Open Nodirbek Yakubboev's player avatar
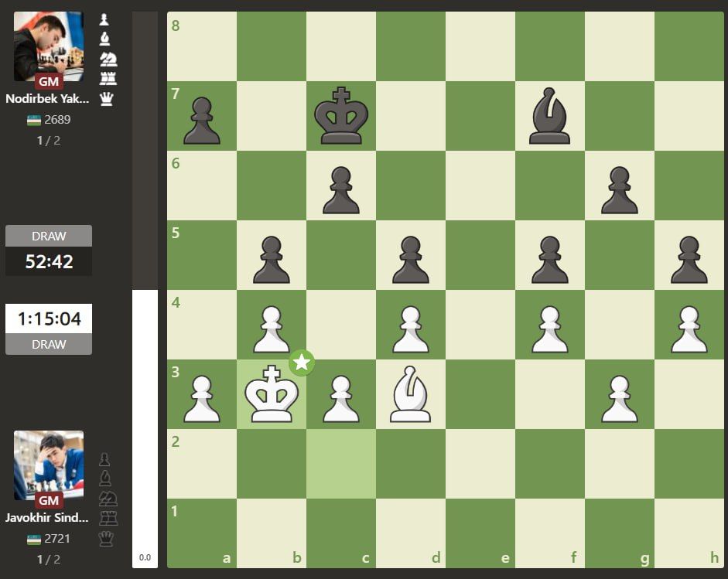Image resolution: width=728 pixels, height=579 pixels. [x=49, y=46]
